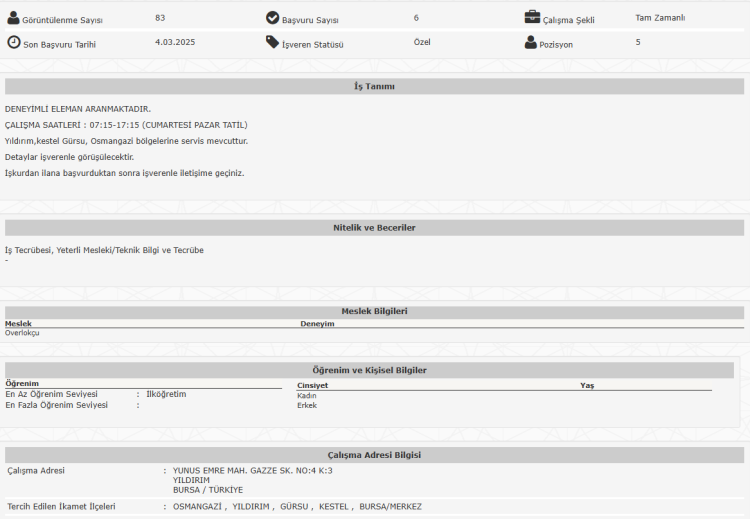Click the Çalışma Adresi Bilgisi header bar

374,455
